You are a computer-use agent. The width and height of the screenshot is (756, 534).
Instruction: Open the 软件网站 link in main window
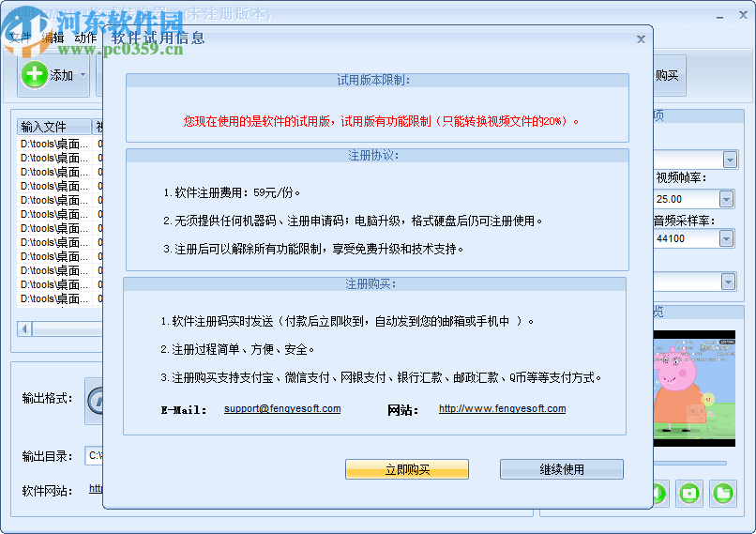click(x=96, y=489)
